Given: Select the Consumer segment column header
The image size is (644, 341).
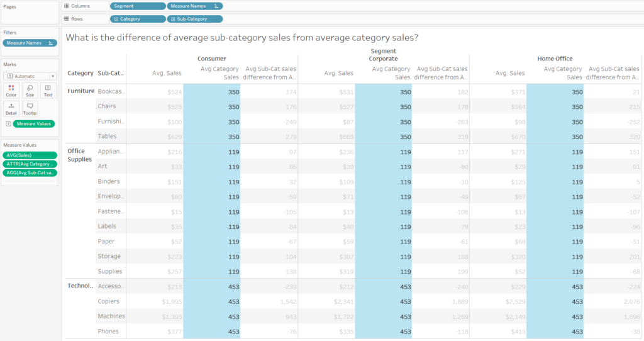Looking at the screenshot, I should pyautogui.click(x=211, y=59).
